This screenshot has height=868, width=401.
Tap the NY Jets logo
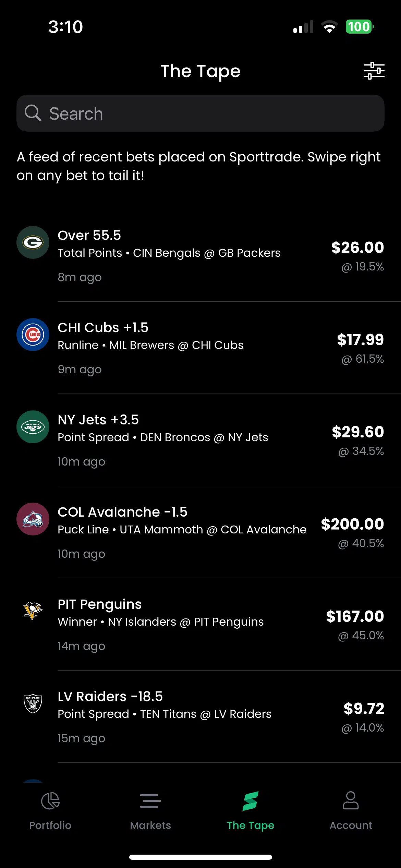pos(33,427)
